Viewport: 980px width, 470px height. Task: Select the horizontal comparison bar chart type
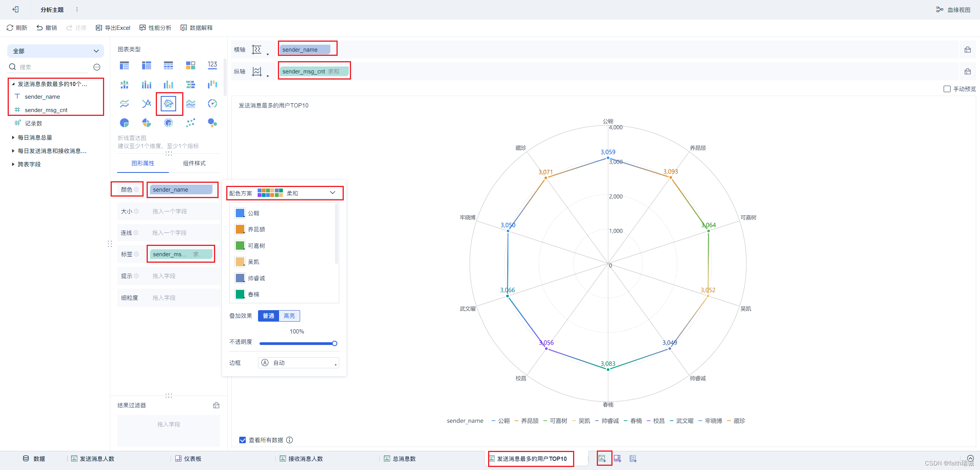(x=191, y=85)
